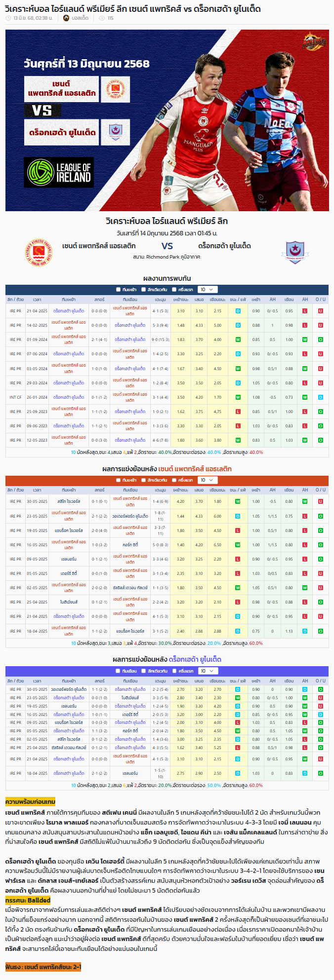Click St Patrick's crest beside the match header
Screen dimensions: 334x980
point(38,252)
